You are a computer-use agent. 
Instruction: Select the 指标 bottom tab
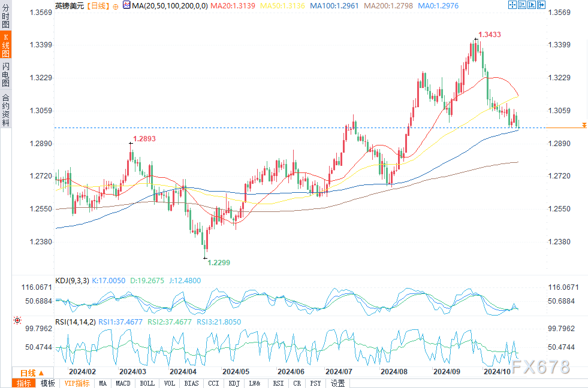[23, 383]
